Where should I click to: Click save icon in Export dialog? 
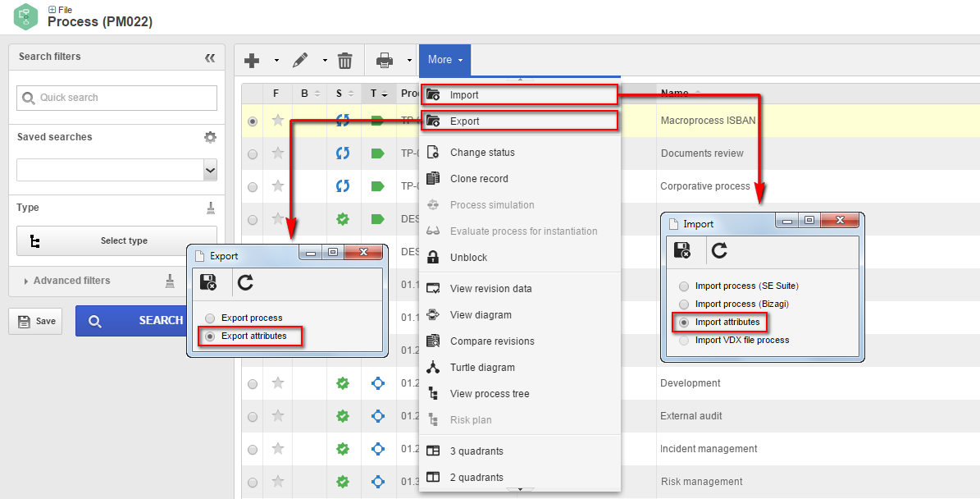pos(208,282)
